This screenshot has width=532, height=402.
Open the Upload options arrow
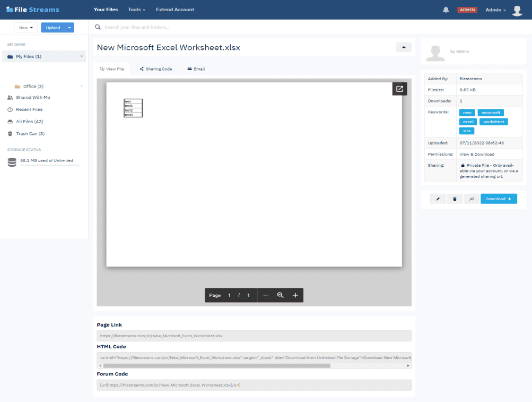pyautogui.click(x=69, y=28)
